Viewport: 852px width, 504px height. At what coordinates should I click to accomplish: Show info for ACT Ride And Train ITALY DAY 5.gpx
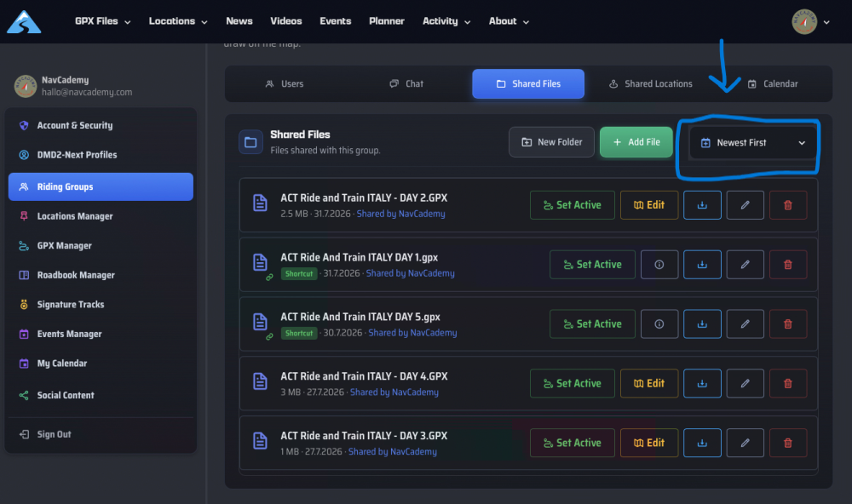[x=659, y=324]
